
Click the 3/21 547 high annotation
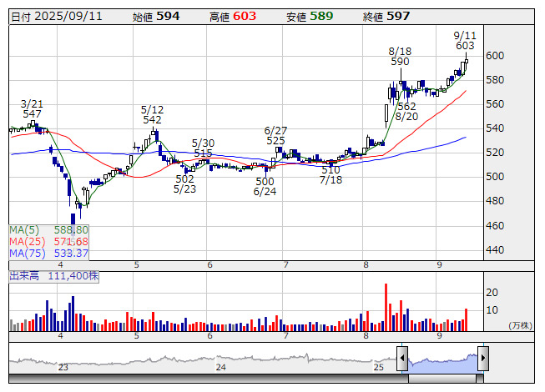[x=32, y=108]
